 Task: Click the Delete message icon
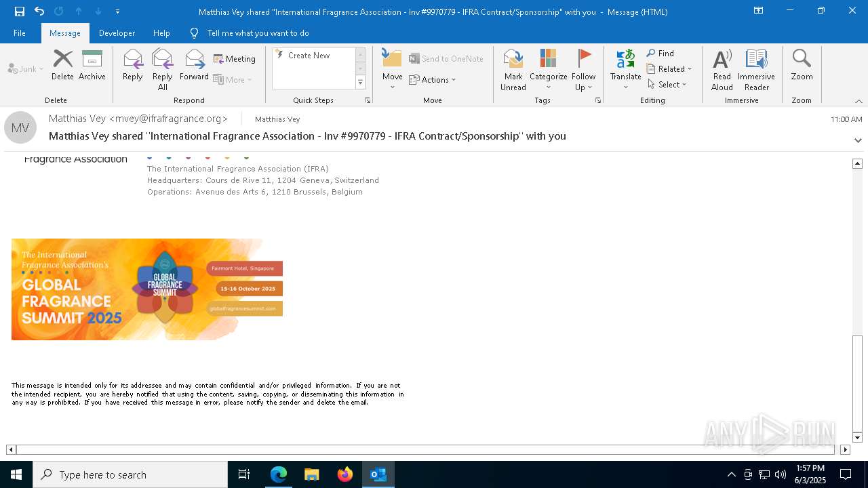coord(62,66)
